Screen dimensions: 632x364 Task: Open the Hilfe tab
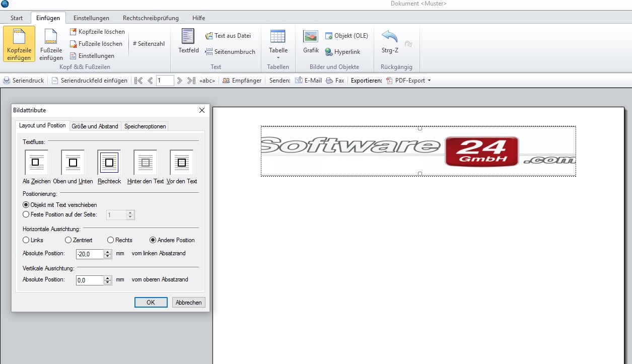click(x=198, y=18)
